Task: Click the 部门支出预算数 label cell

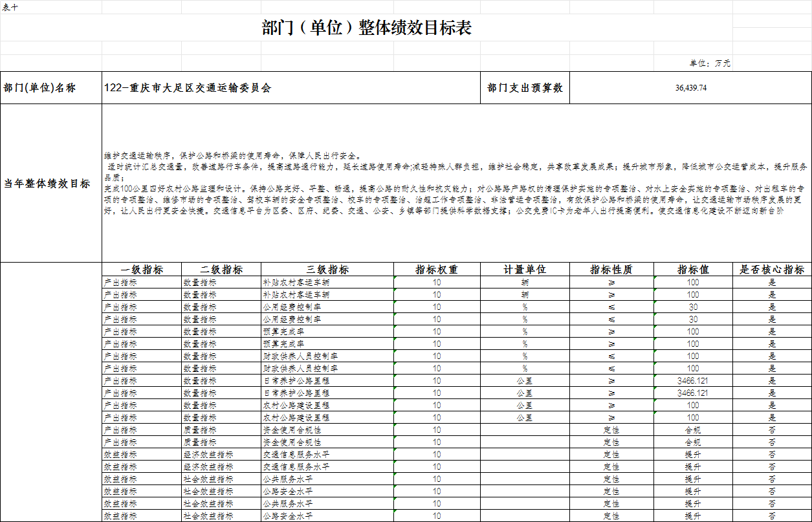Action: (525, 88)
